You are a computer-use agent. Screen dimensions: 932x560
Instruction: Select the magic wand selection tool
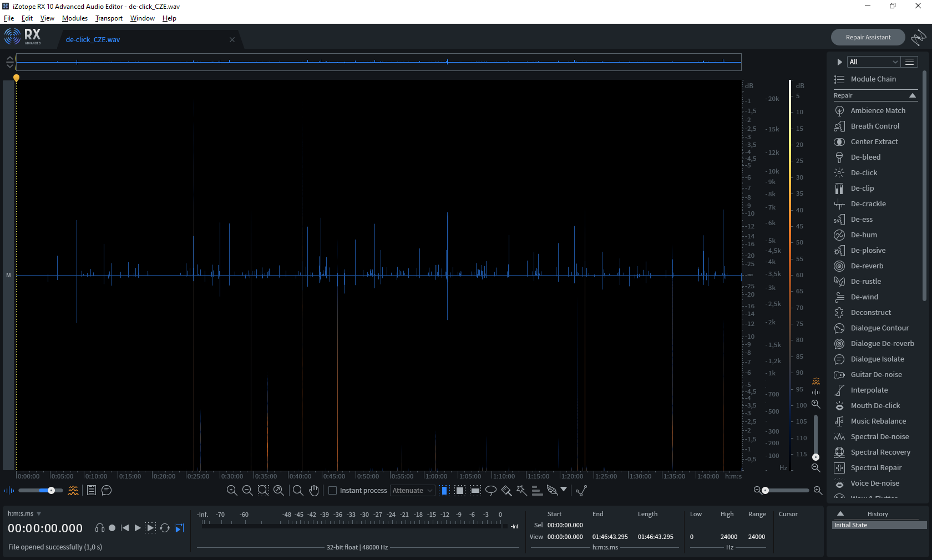point(521,491)
